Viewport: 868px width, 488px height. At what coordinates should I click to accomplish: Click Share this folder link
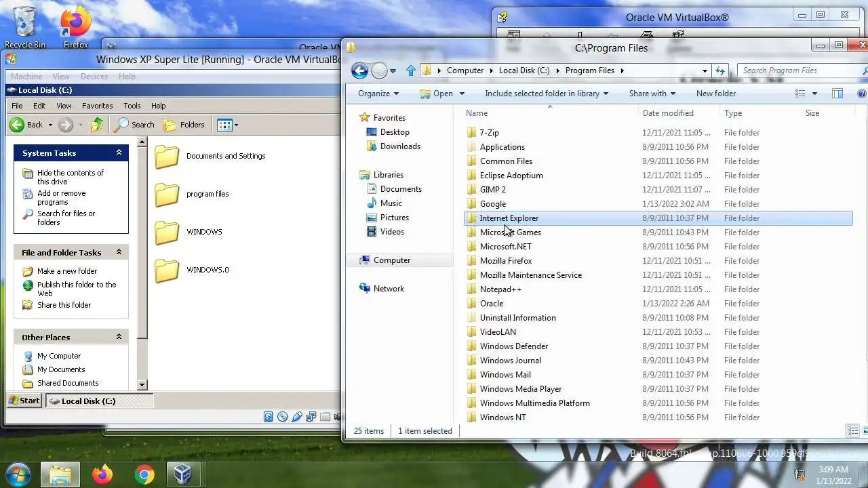(64, 305)
